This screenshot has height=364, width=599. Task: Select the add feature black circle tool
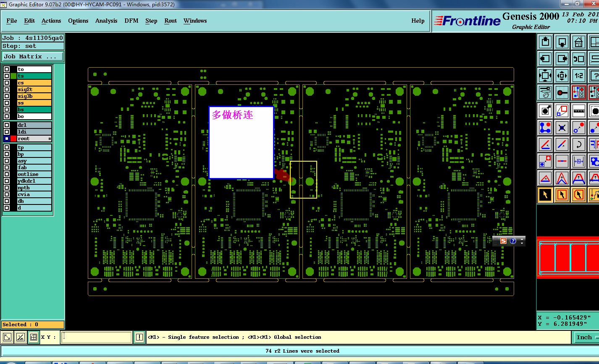[545, 111]
